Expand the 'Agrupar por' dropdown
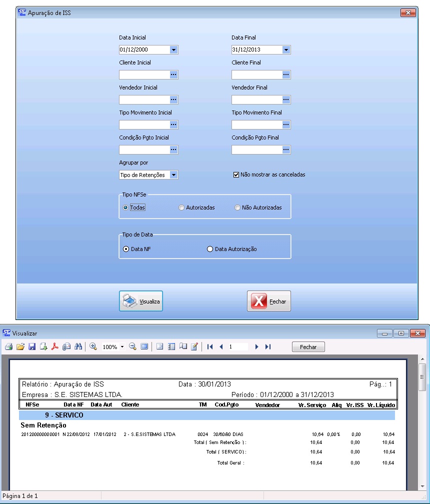The width and height of the screenshot is (430, 504). tap(173, 175)
